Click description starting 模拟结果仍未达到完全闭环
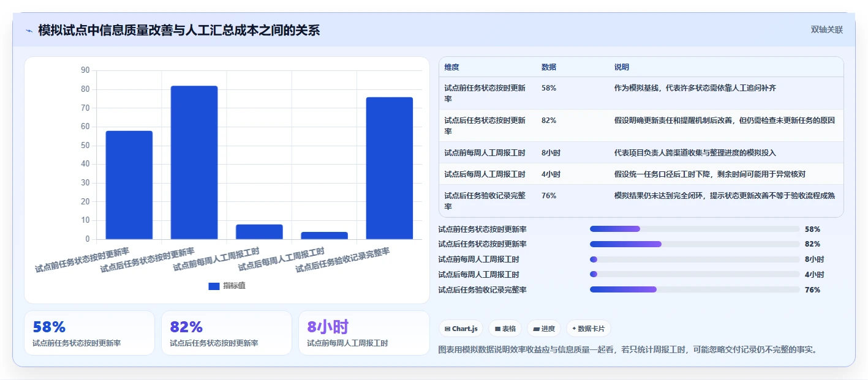The image size is (868, 380). click(x=725, y=195)
